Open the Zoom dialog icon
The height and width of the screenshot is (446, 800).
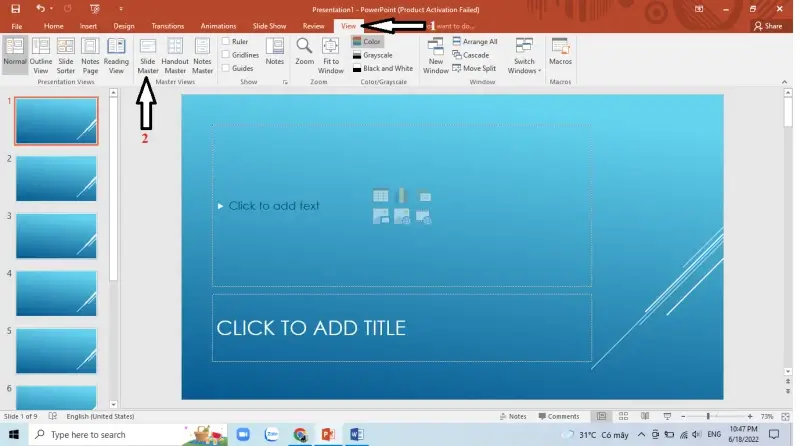click(x=305, y=55)
